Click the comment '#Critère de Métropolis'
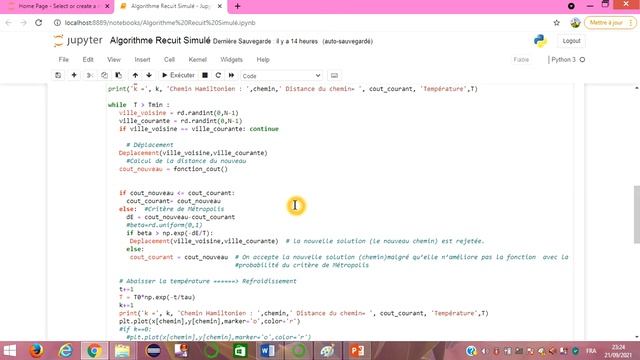640x360 pixels. point(184,209)
